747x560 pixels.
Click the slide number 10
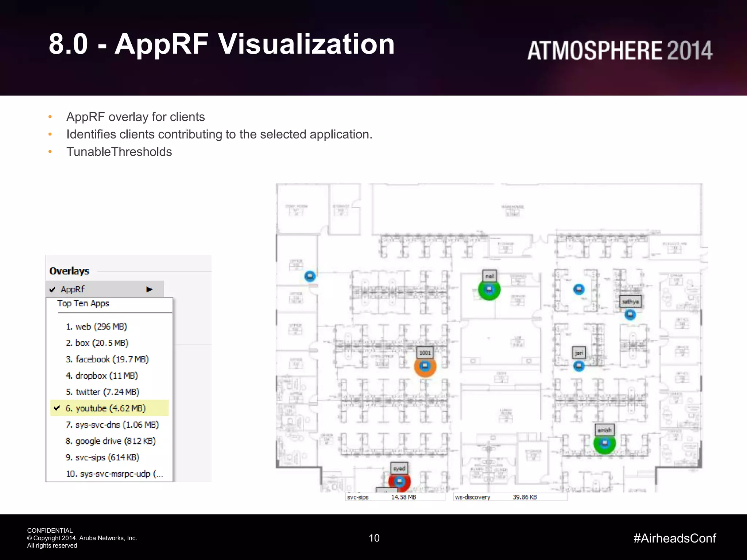point(374,538)
